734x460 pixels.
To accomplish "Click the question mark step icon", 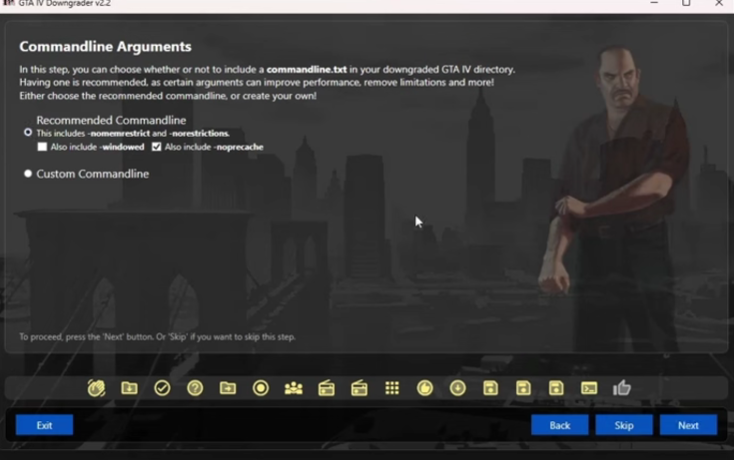I will pos(195,388).
